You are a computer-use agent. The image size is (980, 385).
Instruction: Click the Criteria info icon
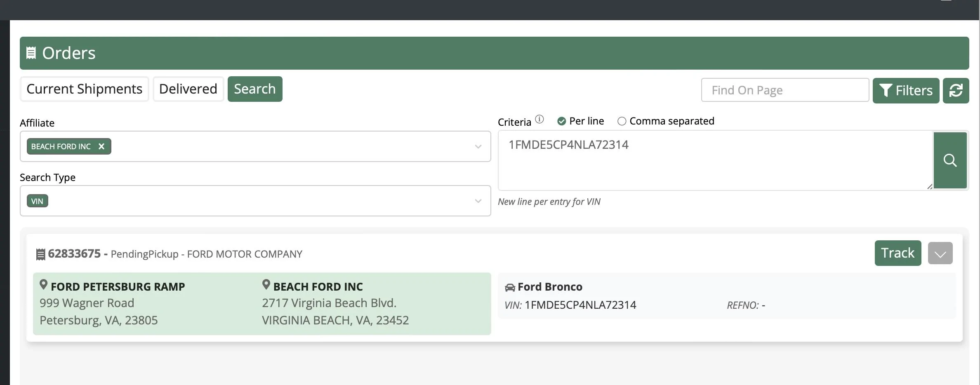pos(539,120)
